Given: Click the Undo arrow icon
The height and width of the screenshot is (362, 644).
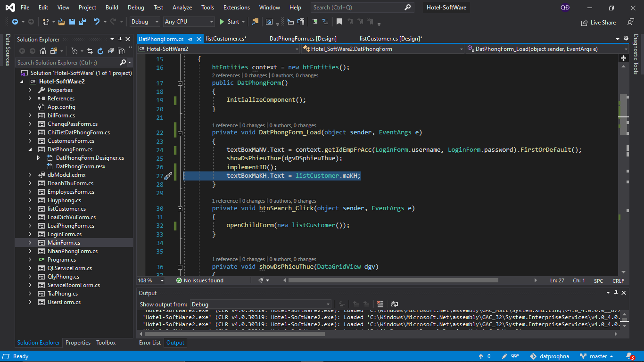Looking at the screenshot, I should point(97,22).
